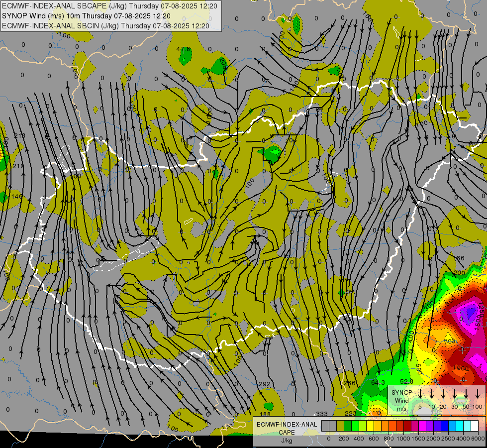Click the 6000 tick label on the CAPE scale
487x448 pixels.
[478, 439]
